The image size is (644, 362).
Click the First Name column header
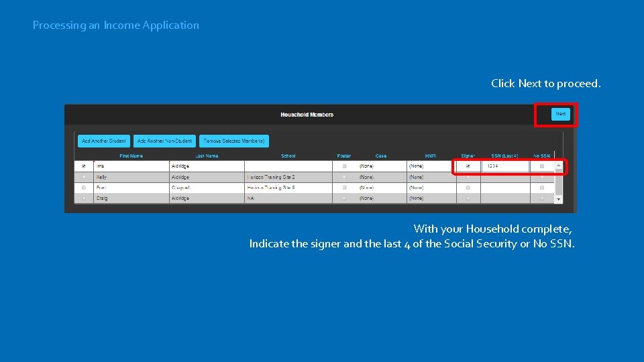(x=131, y=156)
